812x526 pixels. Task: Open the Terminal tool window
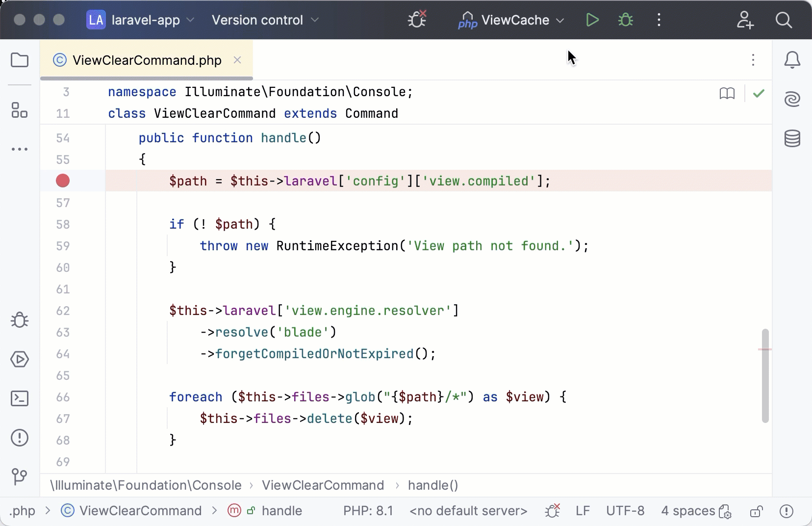(x=20, y=398)
